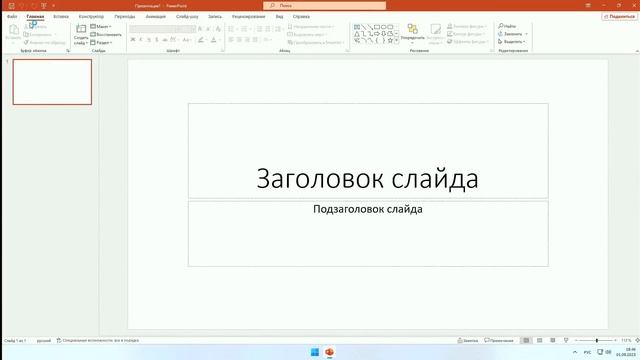
Task: Switch to the Слайд-шоу tab
Action: pyautogui.click(x=187, y=17)
